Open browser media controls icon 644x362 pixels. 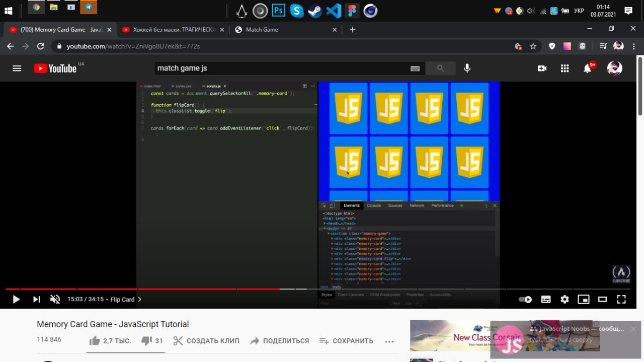603,46
